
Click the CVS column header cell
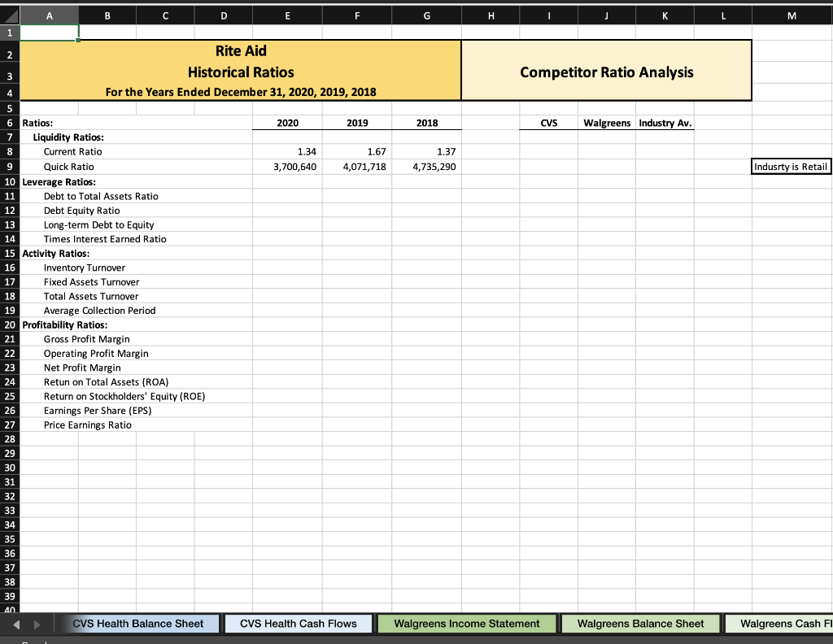(x=548, y=122)
